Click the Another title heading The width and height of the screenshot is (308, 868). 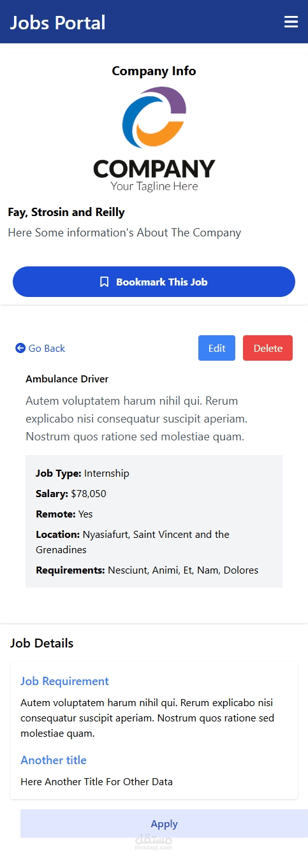54,760
